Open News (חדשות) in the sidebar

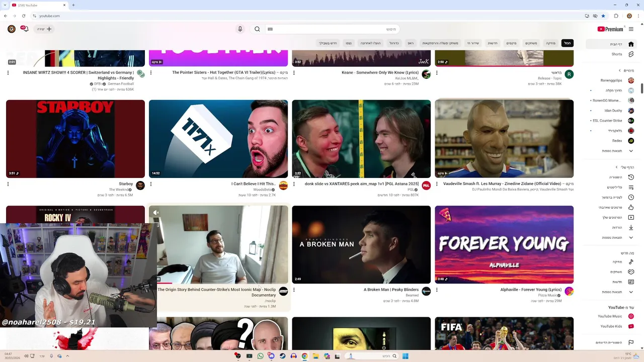[617, 282]
